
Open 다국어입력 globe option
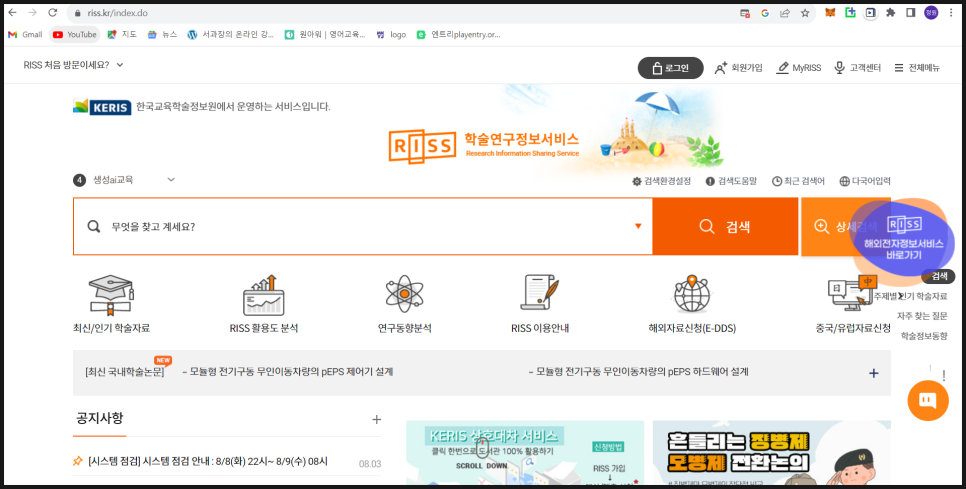[x=865, y=181]
